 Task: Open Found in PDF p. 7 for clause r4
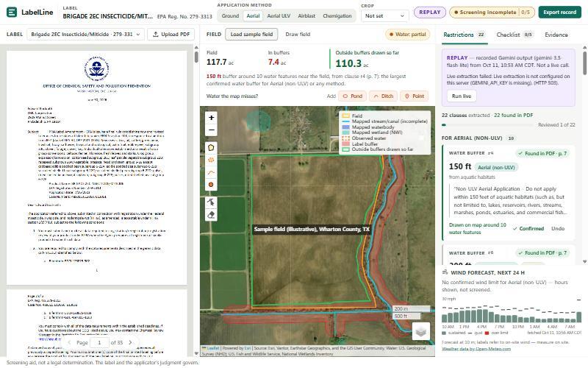pos(542,153)
